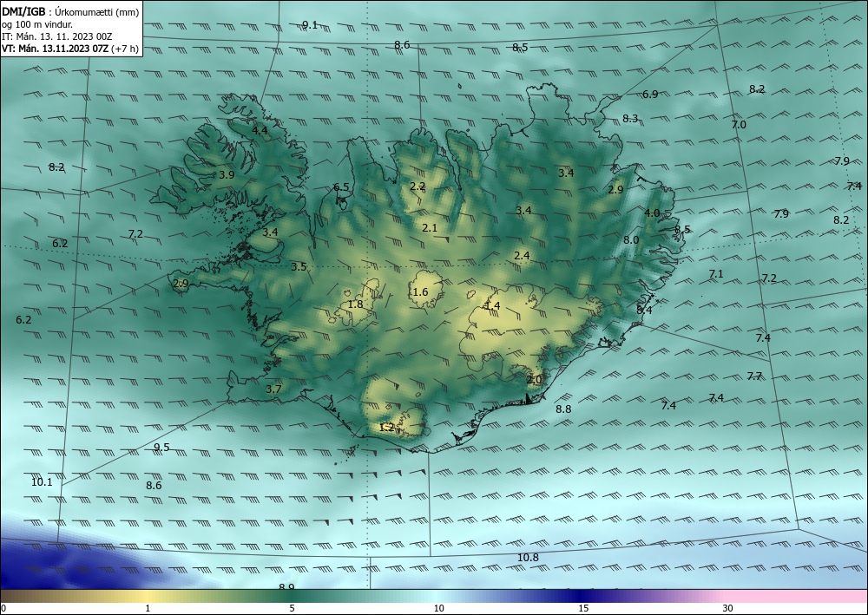
Task: Click the 0 tick on the colour scale
Action: [3, 608]
